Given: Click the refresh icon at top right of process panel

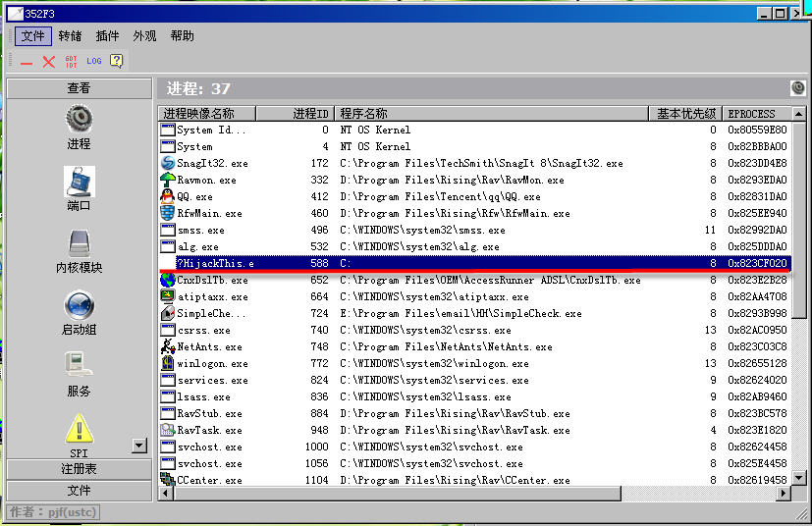Looking at the screenshot, I should [x=798, y=88].
